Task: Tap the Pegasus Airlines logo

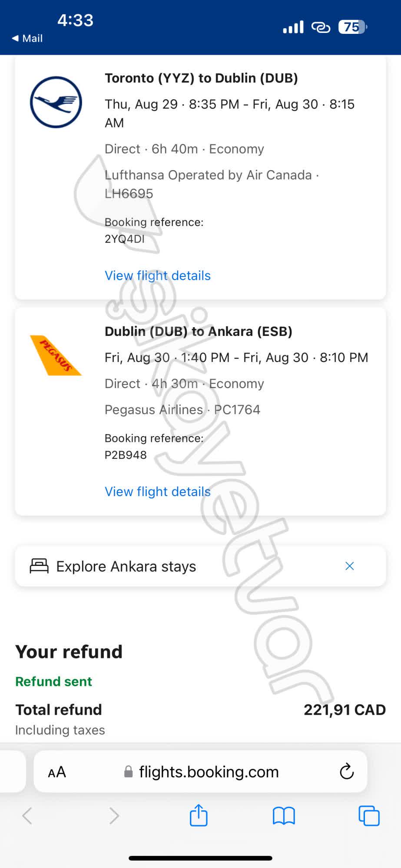Action: click(55, 355)
